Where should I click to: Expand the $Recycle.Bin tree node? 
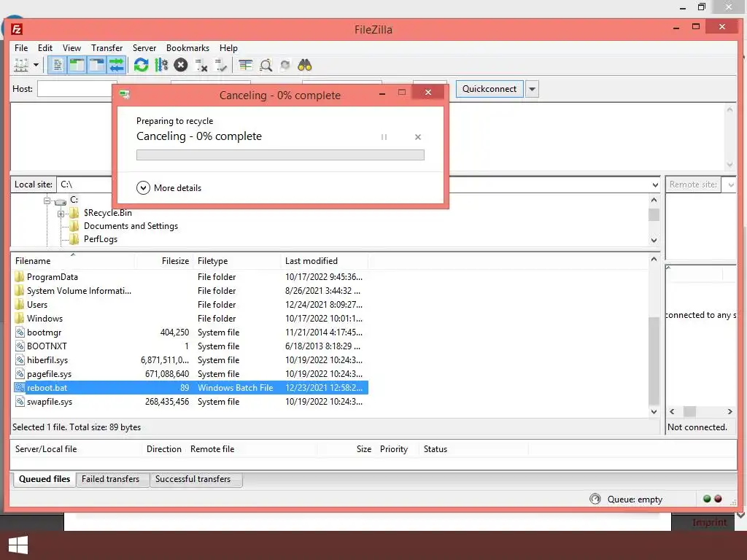(x=61, y=214)
